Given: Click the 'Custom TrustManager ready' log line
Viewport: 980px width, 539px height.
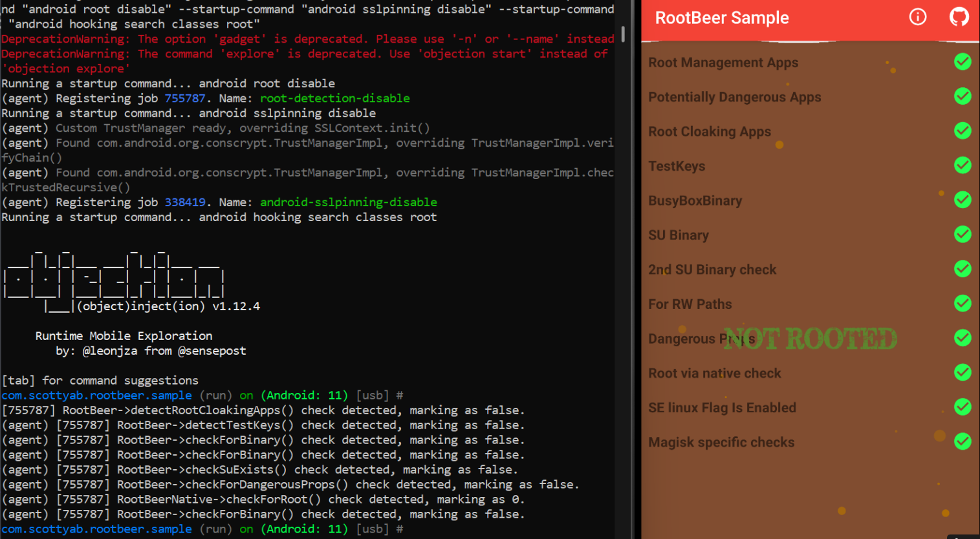Looking at the screenshot, I should 216,128.
